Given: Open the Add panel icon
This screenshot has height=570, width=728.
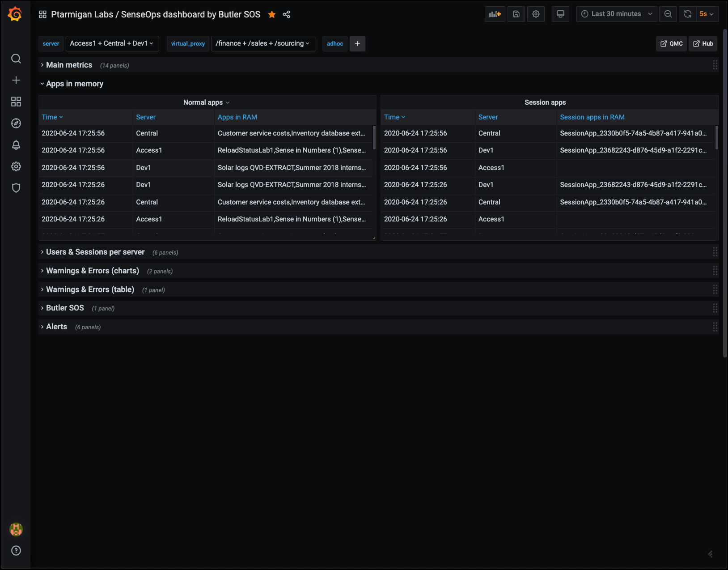Looking at the screenshot, I should pyautogui.click(x=495, y=14).
